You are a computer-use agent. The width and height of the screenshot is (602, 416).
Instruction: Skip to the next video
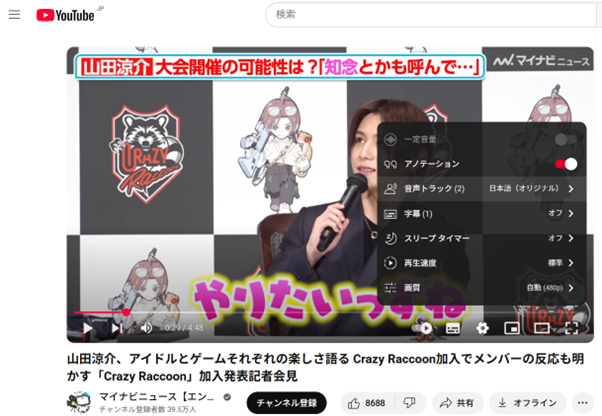(117, 328)
